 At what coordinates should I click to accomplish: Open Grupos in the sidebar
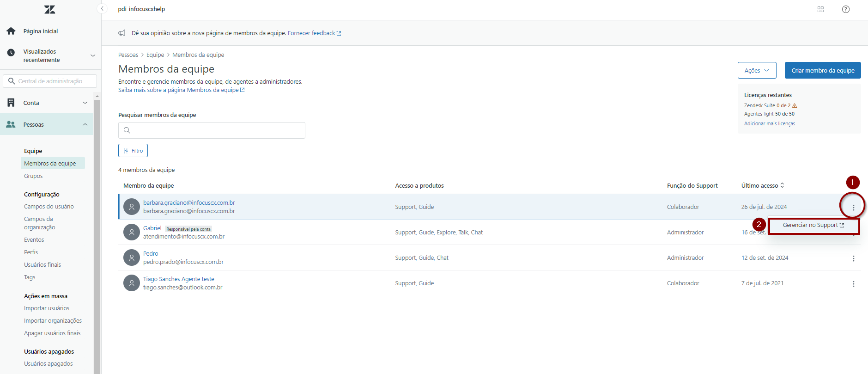click(x=33, y=176)
